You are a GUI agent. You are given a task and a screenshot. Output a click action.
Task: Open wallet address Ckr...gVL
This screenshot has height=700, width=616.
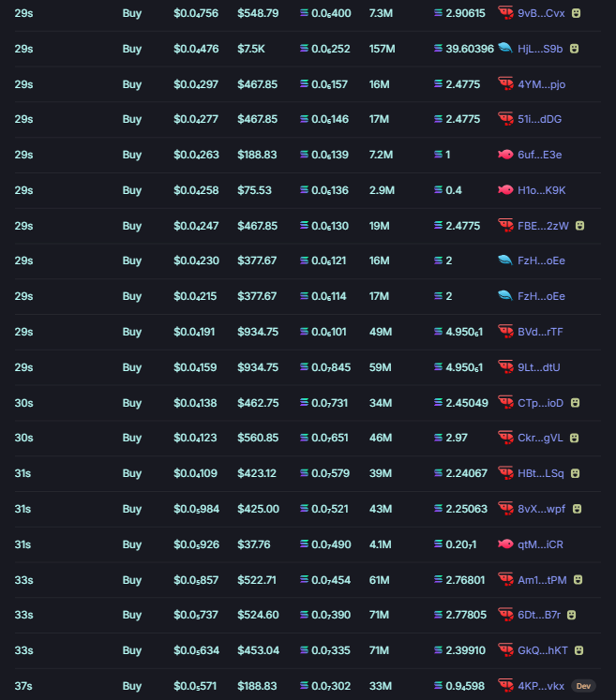pos(540,438)
